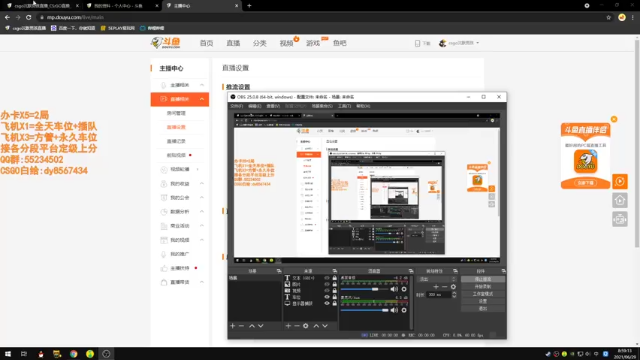Adjust the second mixer channel's volume slider
The image size is (640, 360).
(x=364, y=310)
